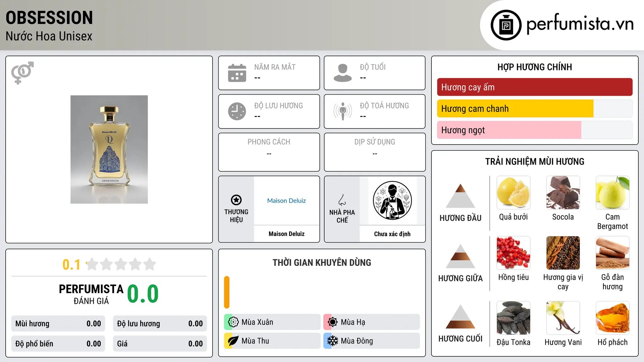The image size is (644, 362).
Task: Select the Hổ phách note image
Action: [x=613, y=318]
